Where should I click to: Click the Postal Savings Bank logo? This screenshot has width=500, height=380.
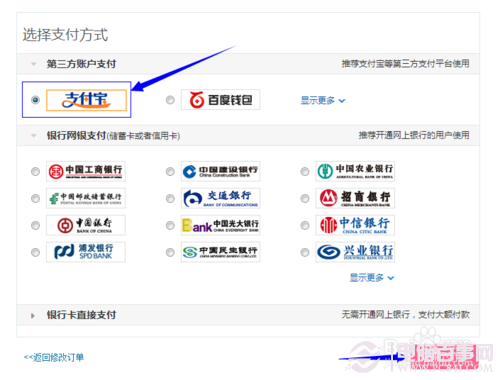(x=86, y=198)
